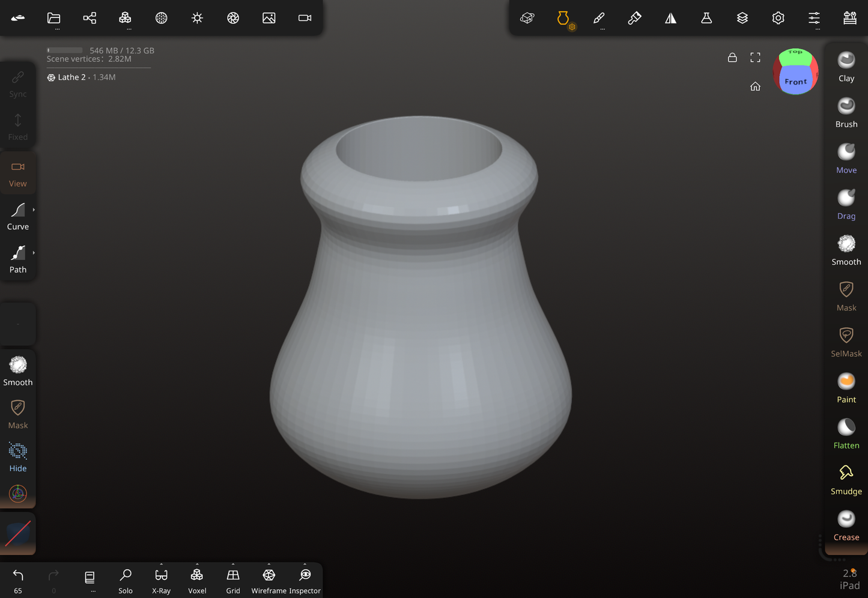Open the Layers panel

742,18
